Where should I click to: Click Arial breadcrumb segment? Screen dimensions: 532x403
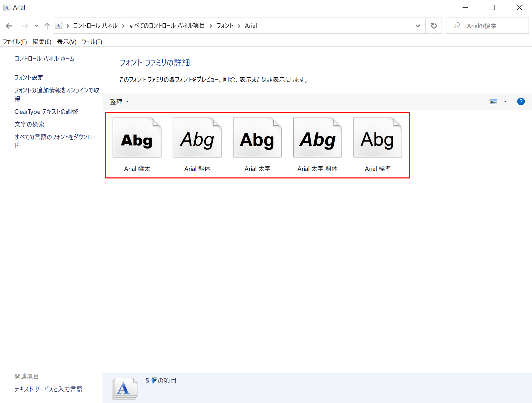pos(251,26)
